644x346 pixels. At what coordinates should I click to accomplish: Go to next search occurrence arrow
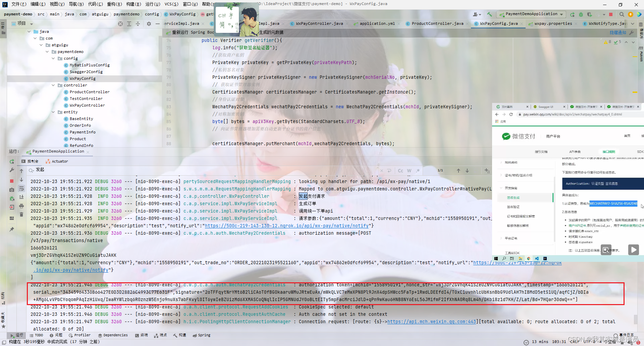(467, 171)
